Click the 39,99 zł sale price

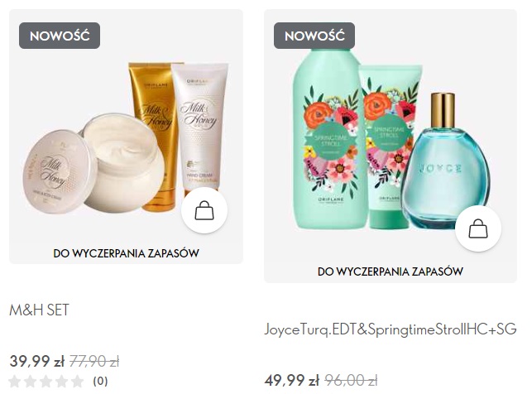click(x=37, y=361)
